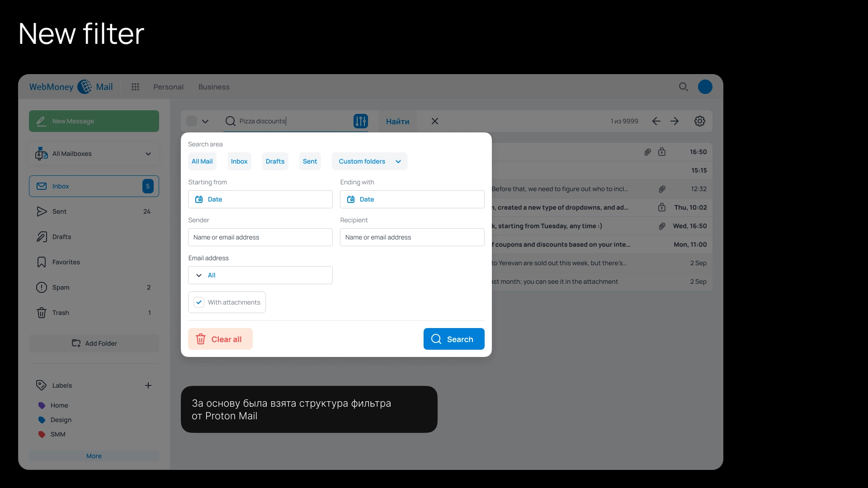The image size is (868, 488).
Task: Click the Sender name input field
Action: click(260, 237)
